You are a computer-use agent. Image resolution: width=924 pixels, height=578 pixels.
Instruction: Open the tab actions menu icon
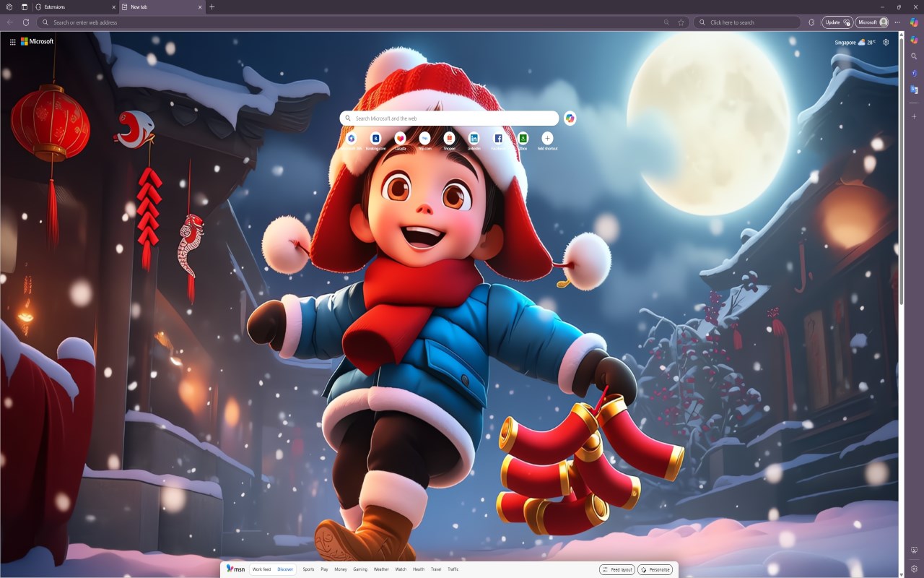pyautogui.click(x=24, y=7)
